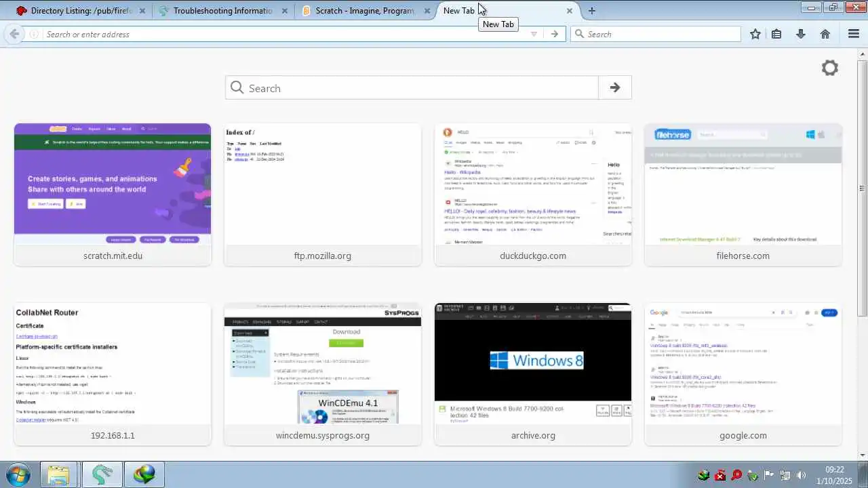Open the downloads arrow panel
The width and height of the screenshot is (868, 488).
(801, 34)
